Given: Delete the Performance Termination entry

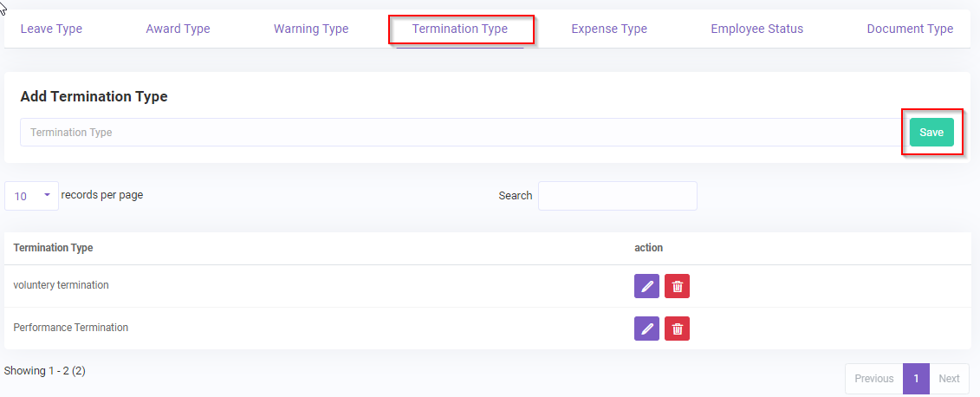Looking at the screenshot, I should point(677,329).
